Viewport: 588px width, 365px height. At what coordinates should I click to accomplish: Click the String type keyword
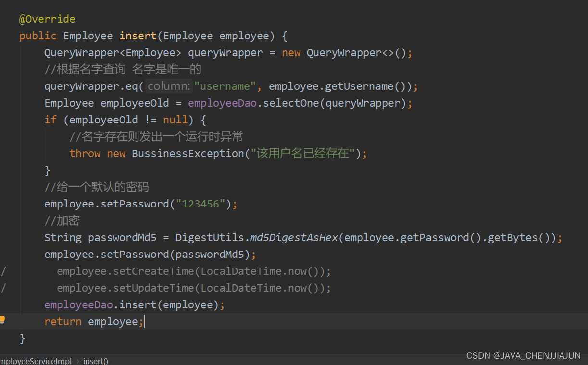coord(63,238)
